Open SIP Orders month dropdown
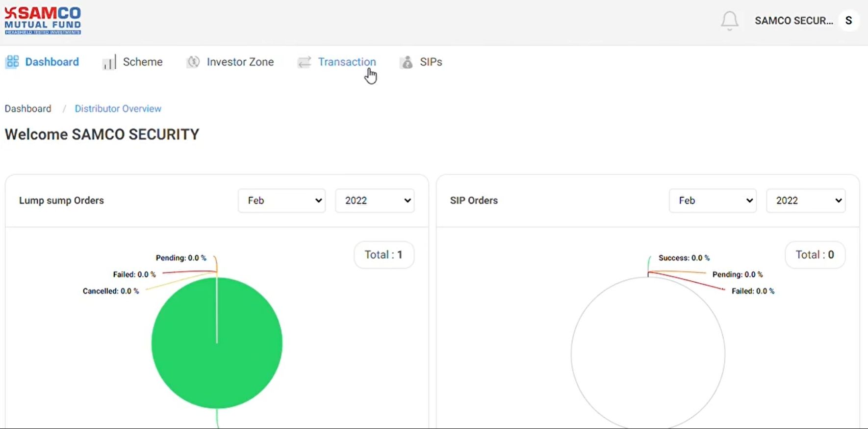The height and width of the screenshot is (429, 868). 713,201
